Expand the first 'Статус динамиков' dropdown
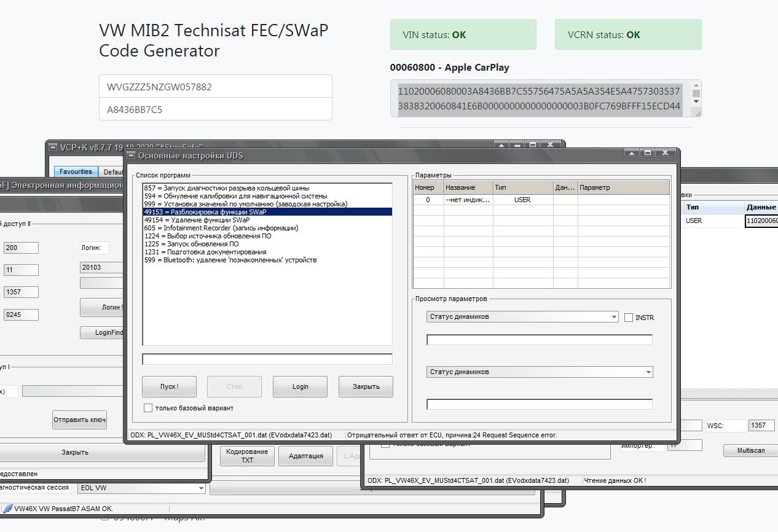The width and height of the screenshot is (778, 532). pyautogui.click(x=614, y=317)
